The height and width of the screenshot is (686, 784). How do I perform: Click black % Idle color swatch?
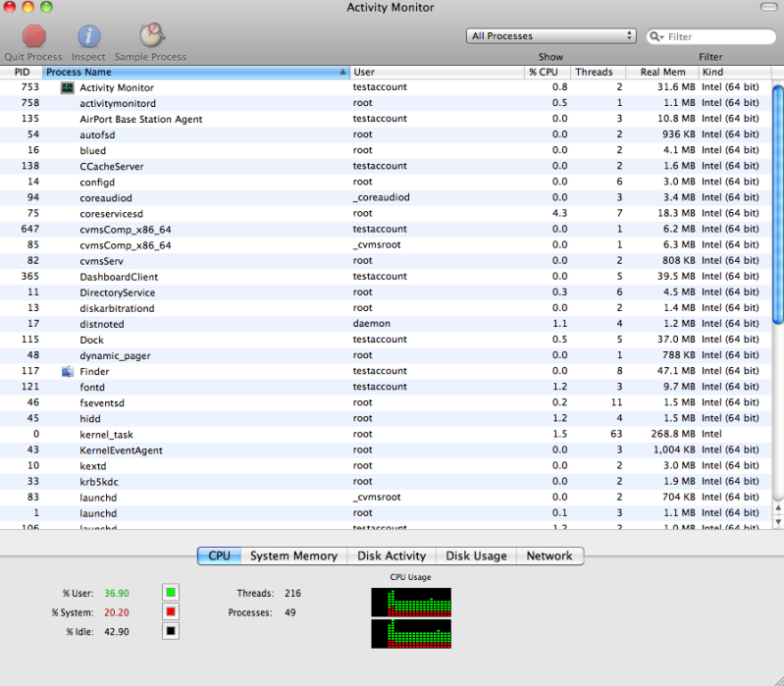click(171, 631)
